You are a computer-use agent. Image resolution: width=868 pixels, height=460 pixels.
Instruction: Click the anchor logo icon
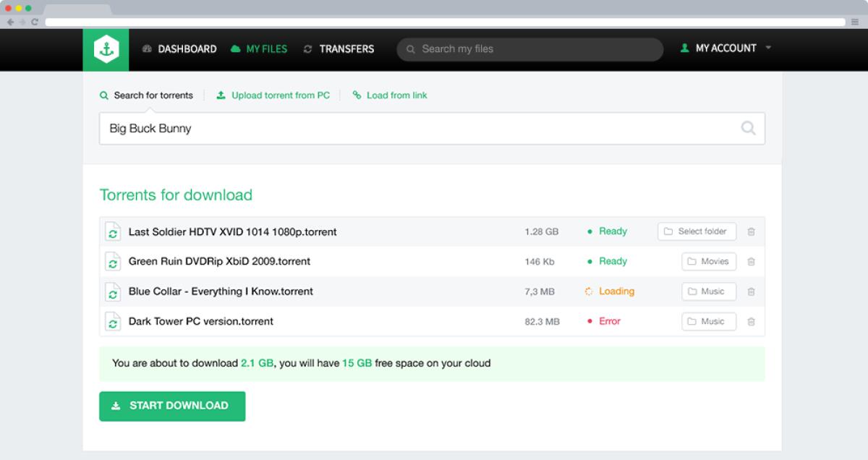pos(106,49)
